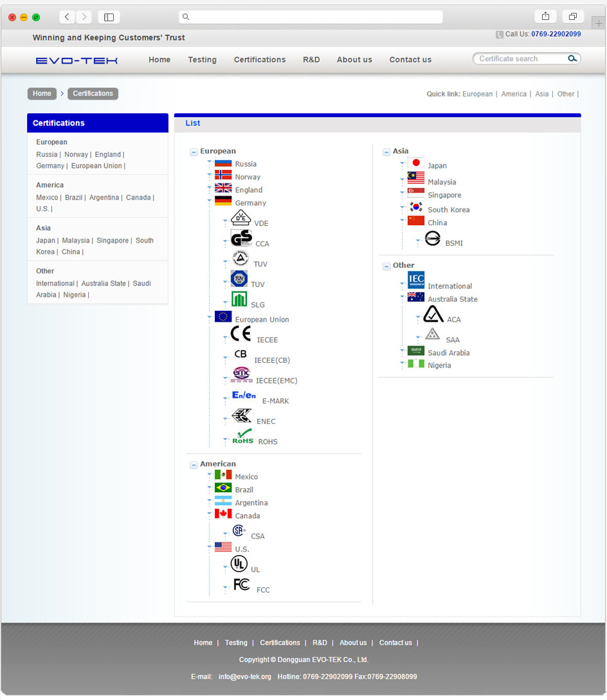Click the green RoHS logo
Screen dimensions: 607x700
pyautogui.click(x=242, y=436)
